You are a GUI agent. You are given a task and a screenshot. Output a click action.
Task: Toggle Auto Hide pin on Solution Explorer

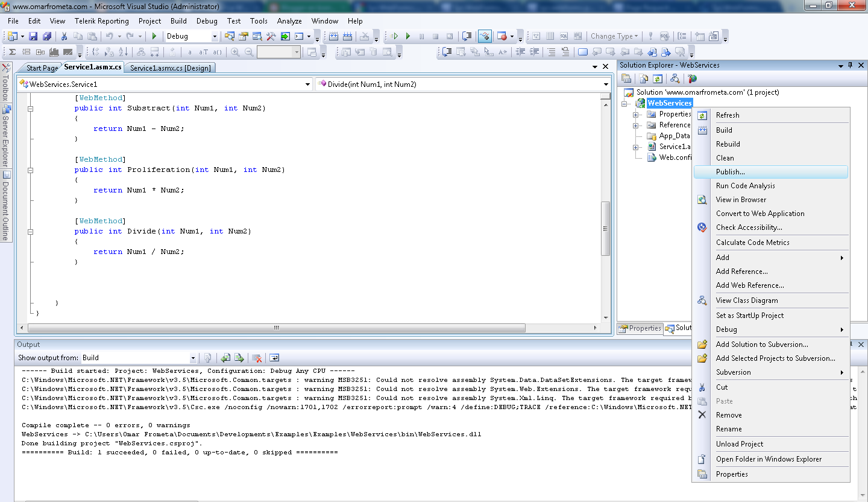click(x=851, y=65)
